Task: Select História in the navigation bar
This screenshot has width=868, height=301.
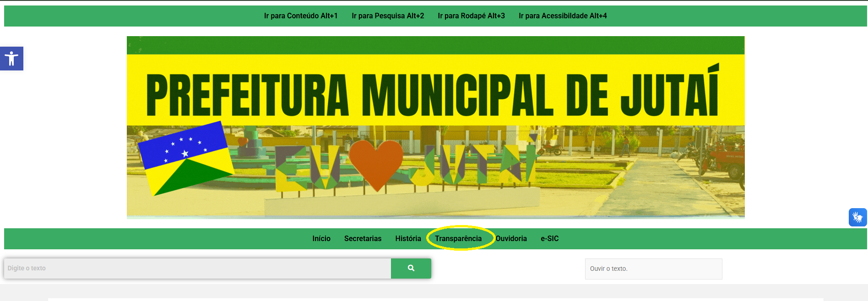Action: [x=408, y=238]
